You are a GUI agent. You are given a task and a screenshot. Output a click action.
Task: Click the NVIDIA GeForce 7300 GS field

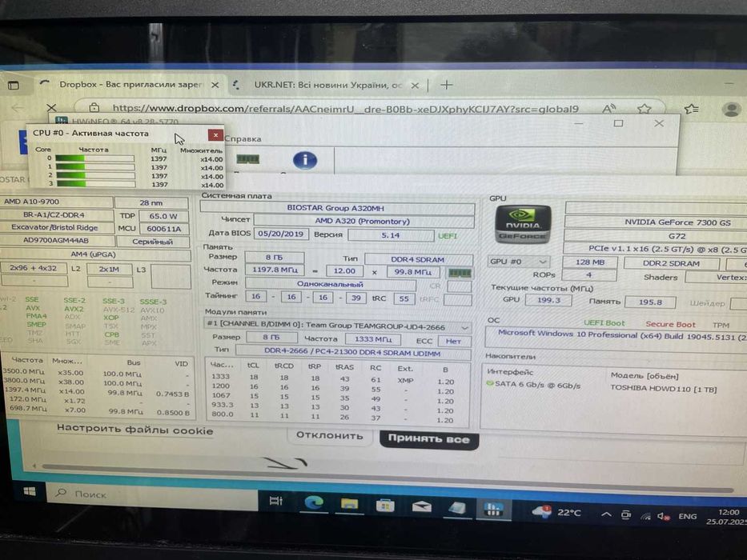(x=657, y=222)
